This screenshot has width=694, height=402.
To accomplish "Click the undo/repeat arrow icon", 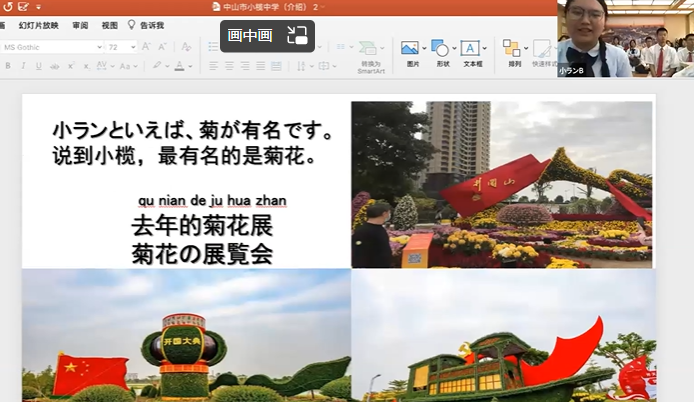I will [7, 7].
